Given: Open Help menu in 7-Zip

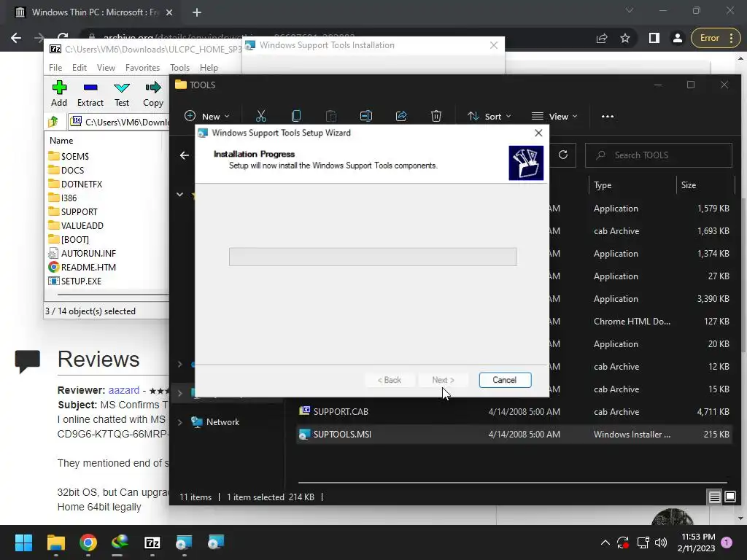Looking at the screenshot, I should click(209, 68).
